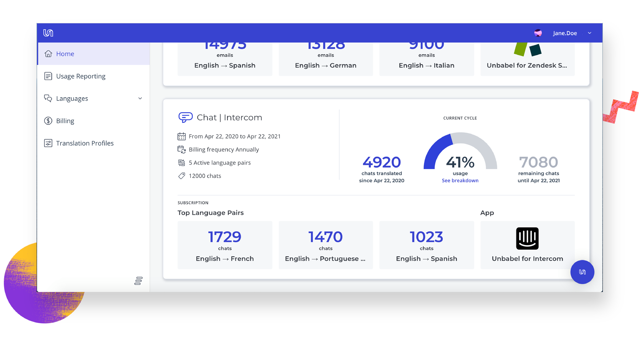This screenshot has height=347, width=644.
Task: Click the Unbabel logo in header
Action: click(x=48, y=33)
